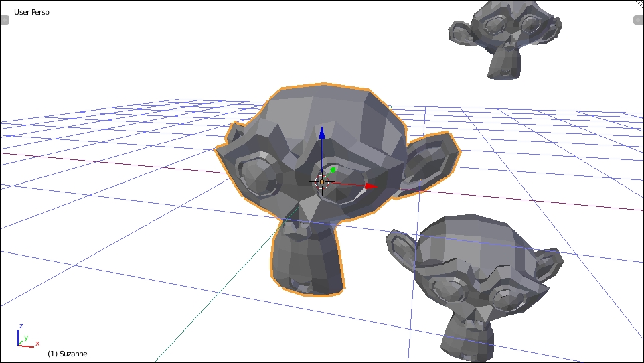Grab the green Y-axis manipulator handle
This screenshot has height=363, width=644.
tap(333, 170)
